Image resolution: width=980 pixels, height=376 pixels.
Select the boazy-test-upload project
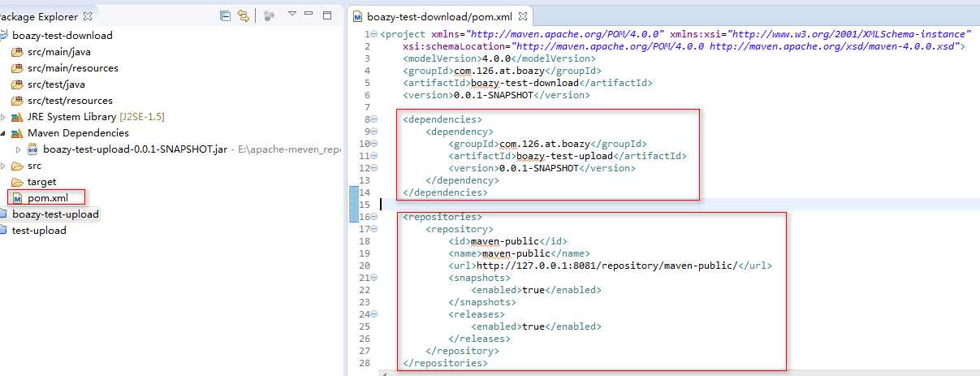(x=55, y=214)
